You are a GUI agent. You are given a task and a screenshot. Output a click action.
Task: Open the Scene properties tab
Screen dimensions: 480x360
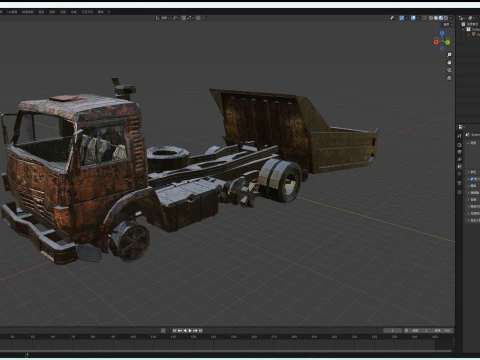[459, 166]
